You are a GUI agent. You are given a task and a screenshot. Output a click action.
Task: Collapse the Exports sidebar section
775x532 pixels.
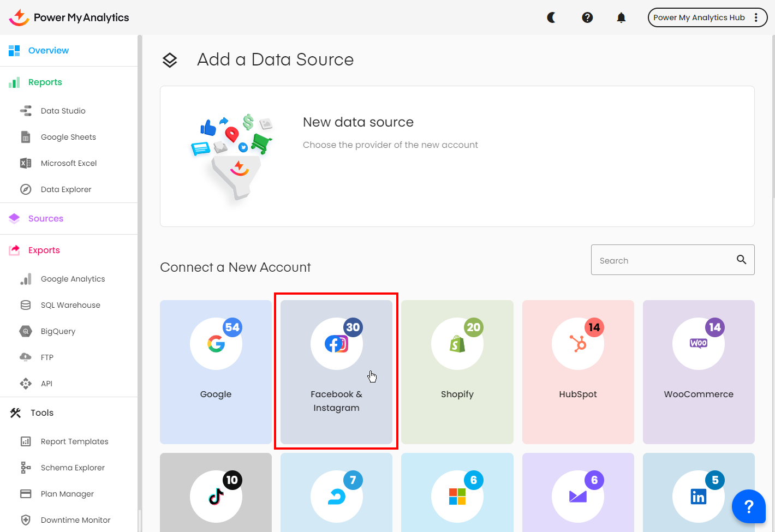coord(44,250)
